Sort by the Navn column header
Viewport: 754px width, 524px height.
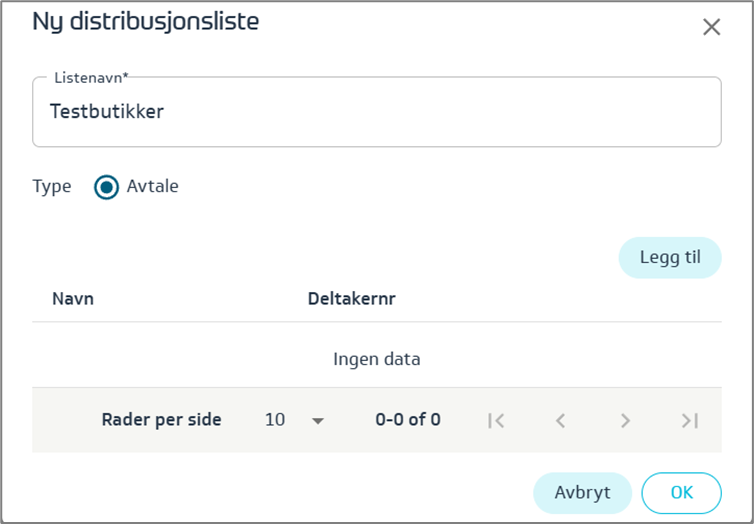73,299
